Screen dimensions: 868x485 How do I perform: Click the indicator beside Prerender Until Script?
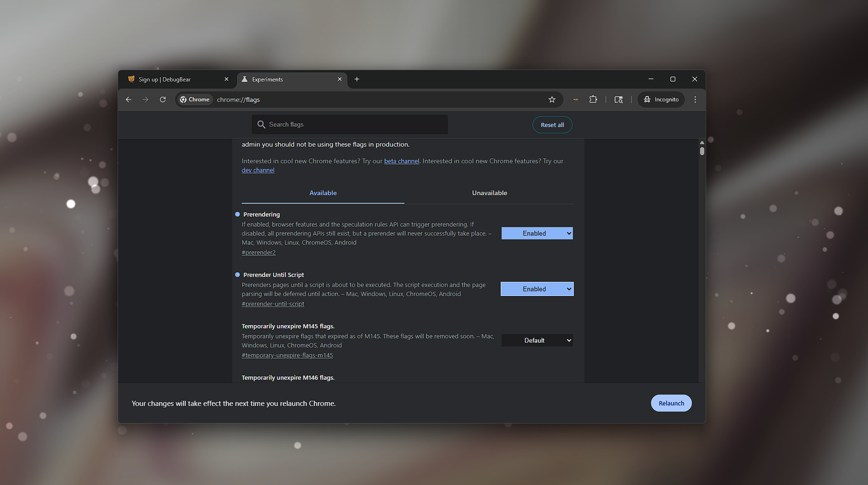click(236, 274)
